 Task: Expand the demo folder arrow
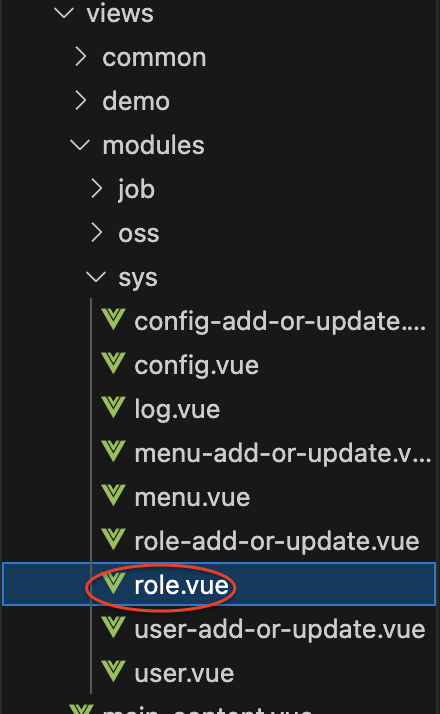pos(81,101)
